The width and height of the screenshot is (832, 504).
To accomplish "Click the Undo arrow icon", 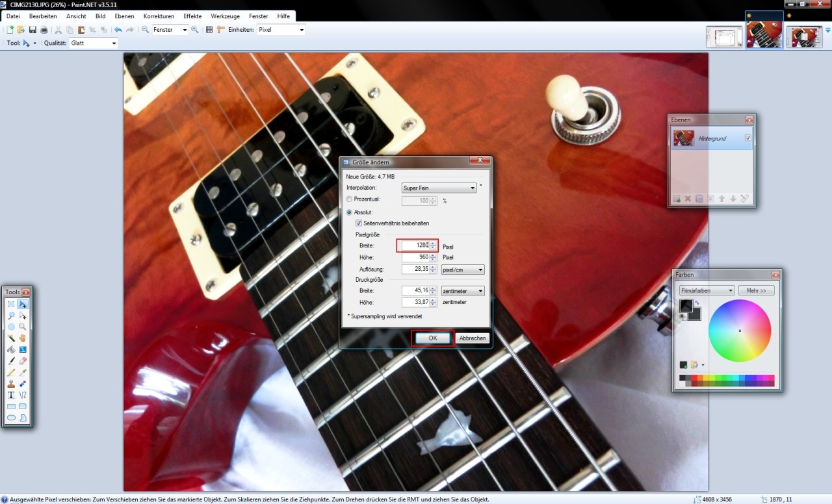I will tap(118, 30).
